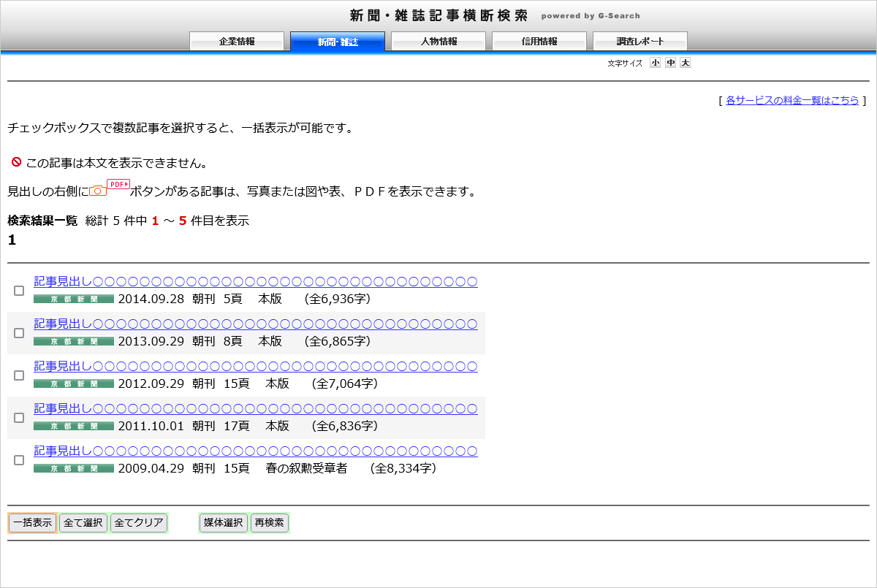The width and height of the screenshot is (877, 588).
Task: Tick the checkbox for the 2013.09.29 article
Action: [x=19, y=333]
